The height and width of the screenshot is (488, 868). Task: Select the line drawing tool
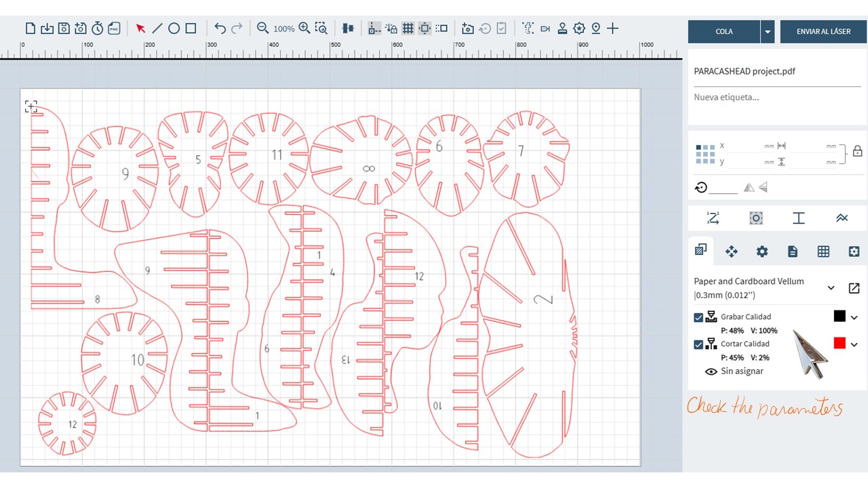tap(157, 28)
